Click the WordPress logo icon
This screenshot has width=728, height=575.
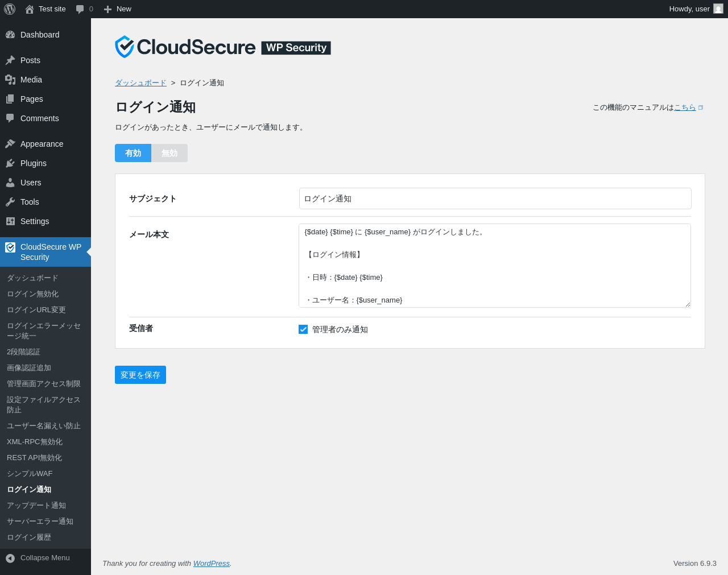pyautogui.click(x=10, y=9)
